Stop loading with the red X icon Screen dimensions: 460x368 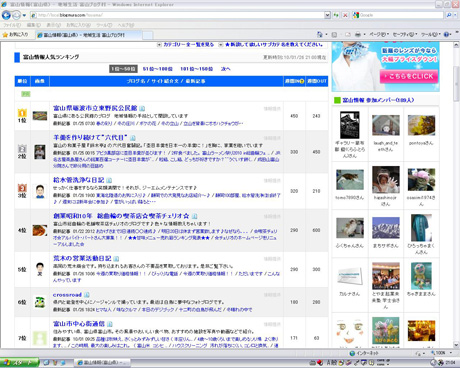[345, 15]
